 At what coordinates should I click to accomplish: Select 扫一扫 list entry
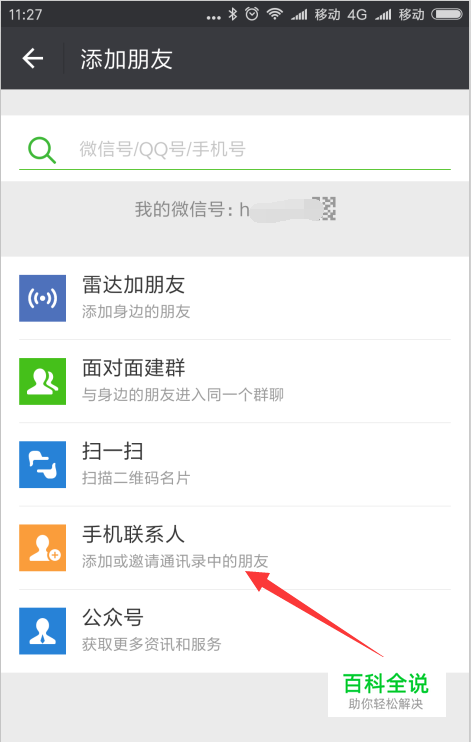coord(235,465)
